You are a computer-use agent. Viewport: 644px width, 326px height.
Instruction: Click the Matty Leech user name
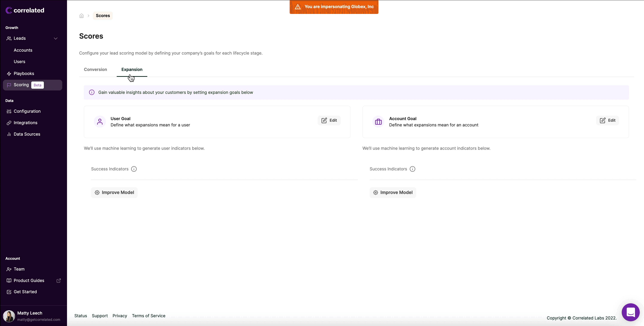30,313
